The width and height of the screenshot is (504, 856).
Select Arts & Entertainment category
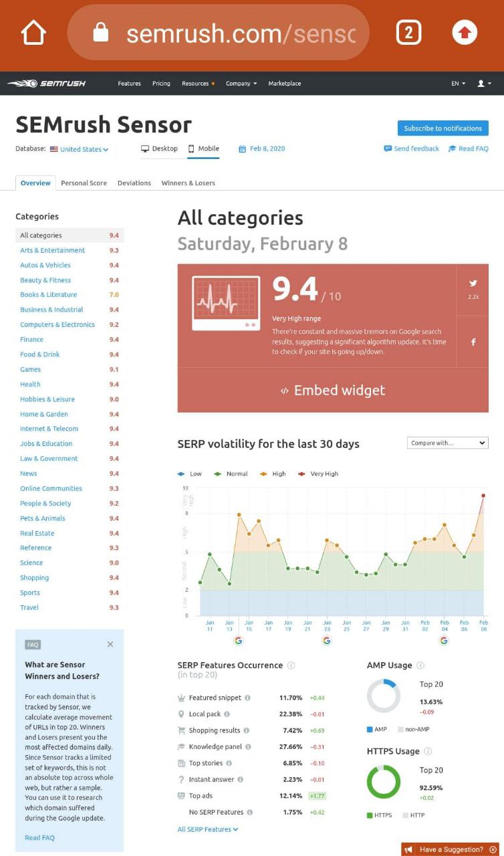[x=53, y=250]
